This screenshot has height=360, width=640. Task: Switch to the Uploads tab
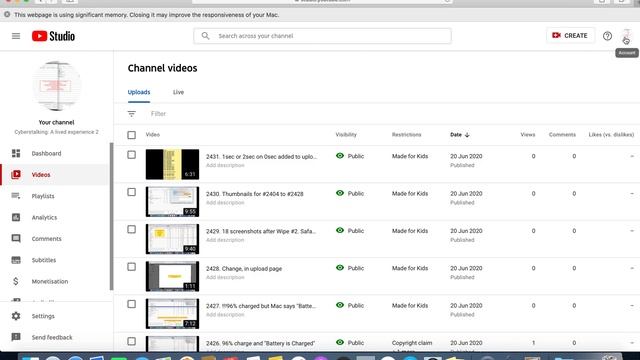(139, 92)
